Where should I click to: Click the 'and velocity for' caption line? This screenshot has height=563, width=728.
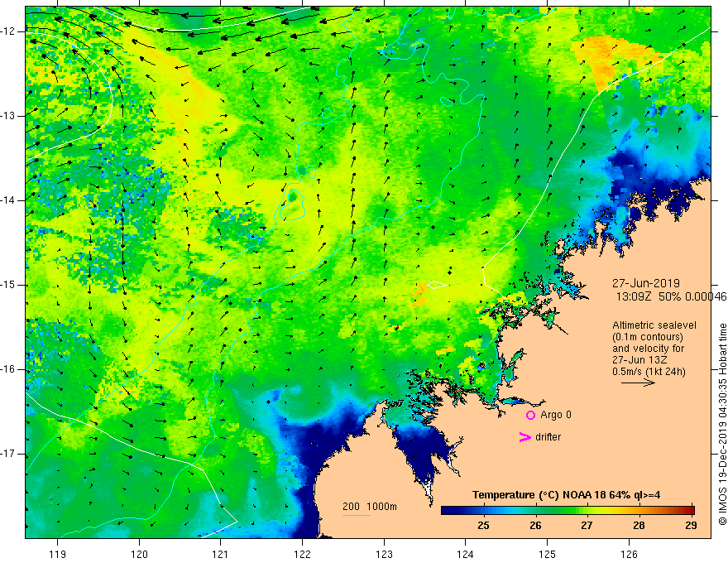pos(648,349)
